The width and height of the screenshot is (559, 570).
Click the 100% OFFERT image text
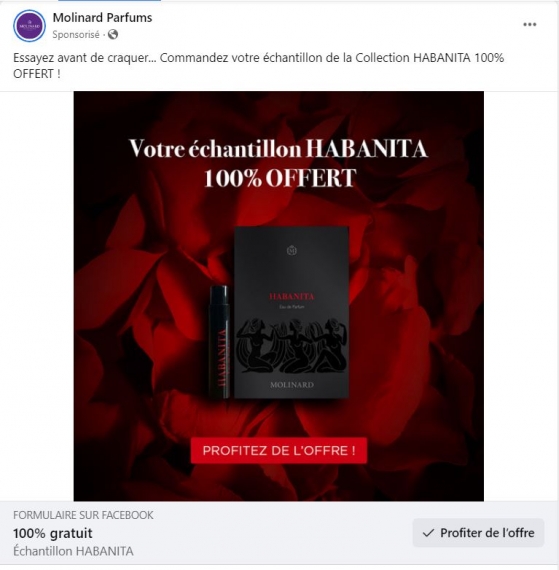pos(280,178)
